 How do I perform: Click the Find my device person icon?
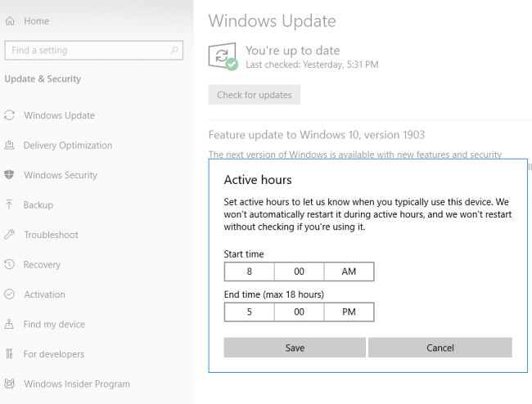[10, 324]
